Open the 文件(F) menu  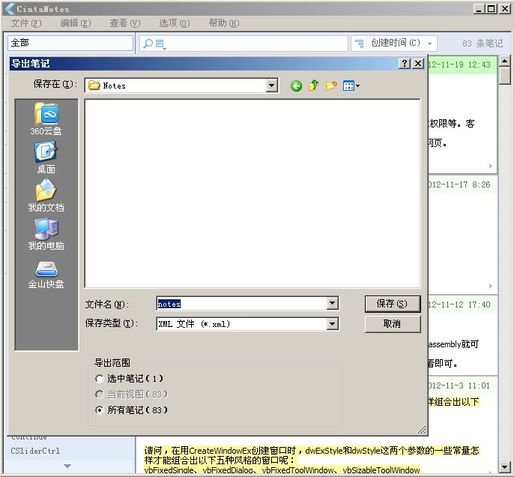26,23
